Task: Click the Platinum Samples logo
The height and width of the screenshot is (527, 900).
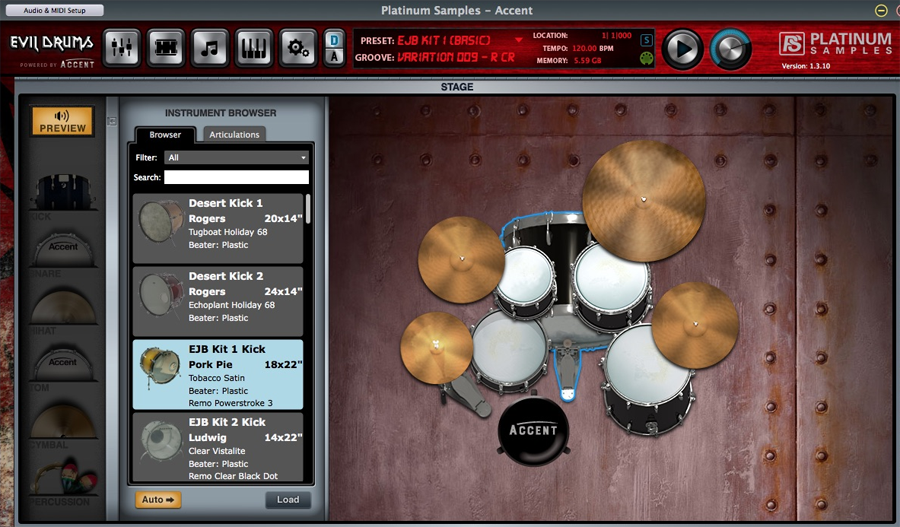Action: [x=836, y=44]
